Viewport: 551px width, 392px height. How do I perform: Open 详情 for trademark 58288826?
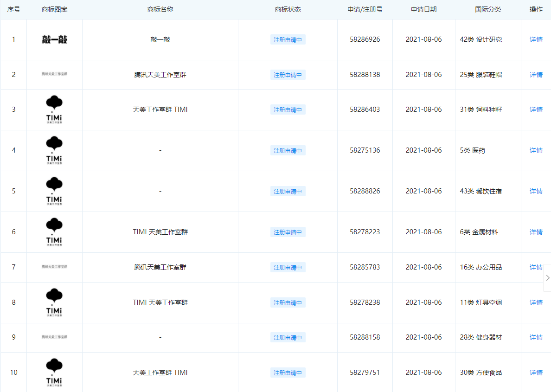[x=536, y=191]
